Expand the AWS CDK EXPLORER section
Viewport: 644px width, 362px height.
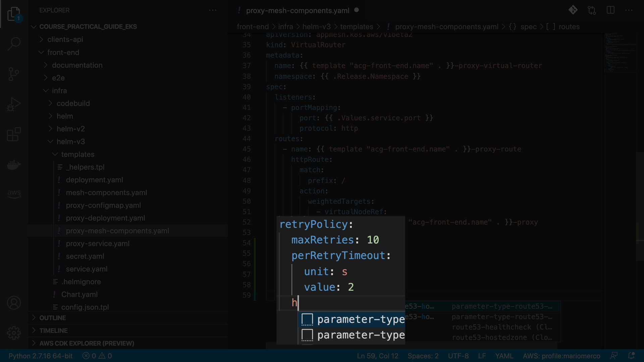pyautogui.click(x=87, y=343)
